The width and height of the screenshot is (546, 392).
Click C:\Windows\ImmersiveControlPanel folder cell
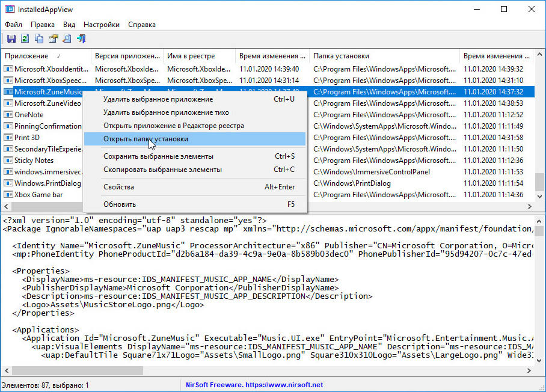(x=372, y=171)
